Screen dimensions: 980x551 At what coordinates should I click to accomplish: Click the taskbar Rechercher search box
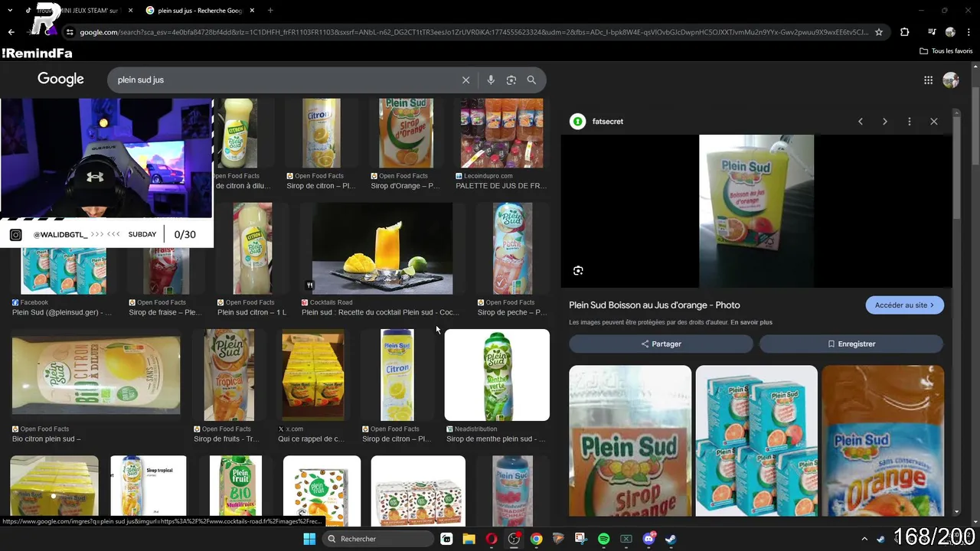[x=378, y=539]
